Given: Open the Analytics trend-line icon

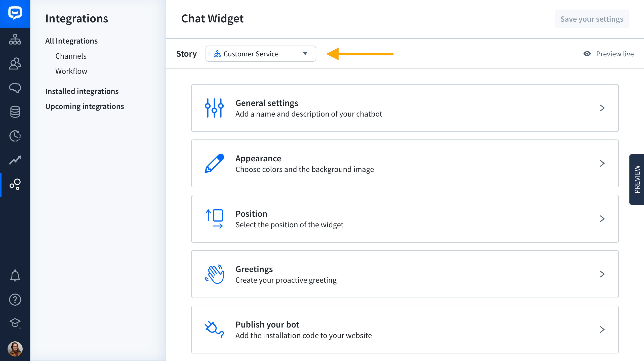Looking at the screenshot, I should coord(15,160).
